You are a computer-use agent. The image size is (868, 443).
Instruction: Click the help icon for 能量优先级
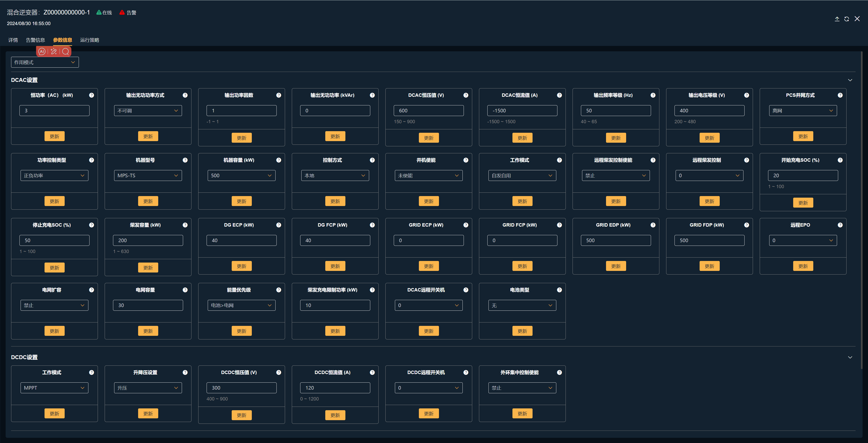(x=279, y=290)
